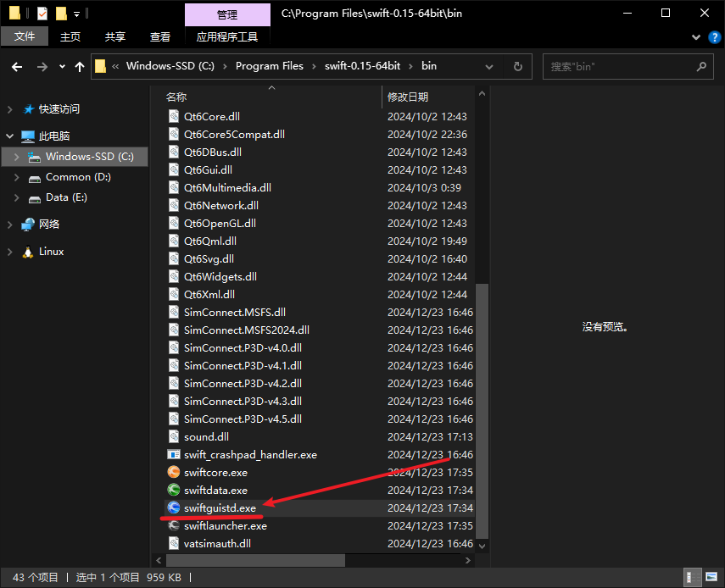Screen dimensions: 725x588
Task: Switch to details view layout icon
Action: 692,577
